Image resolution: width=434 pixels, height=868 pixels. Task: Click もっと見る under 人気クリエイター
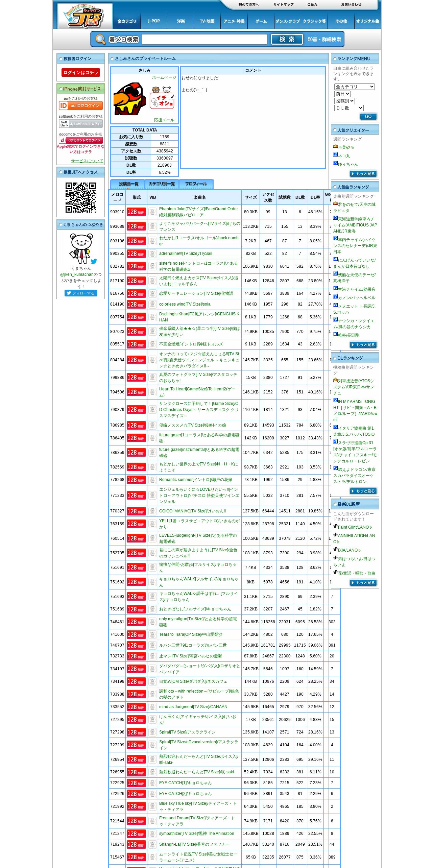coord(363,174)
